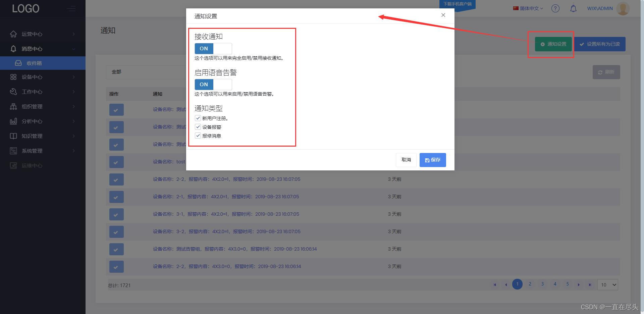This screenshot has width=644, height=314.
Task: Click the 总计: 1721 text
Action: (119, 285)
